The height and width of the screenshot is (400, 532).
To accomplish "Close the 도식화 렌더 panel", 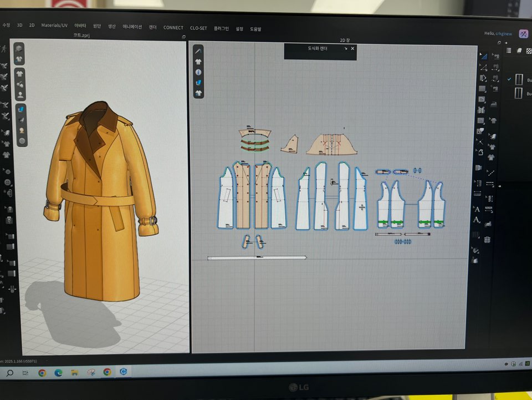I will pos(352,49).
